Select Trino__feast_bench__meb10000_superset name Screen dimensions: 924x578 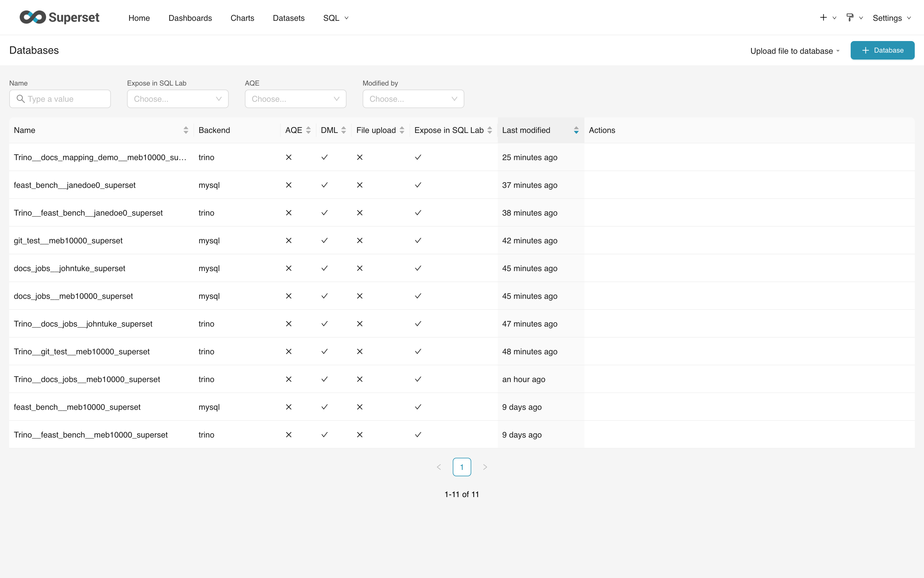click(90, 435)
